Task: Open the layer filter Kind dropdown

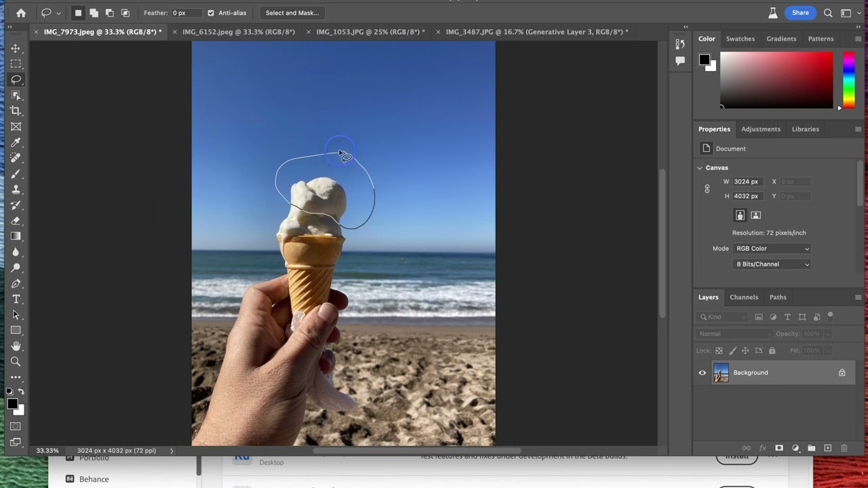Action: [723, 317]
